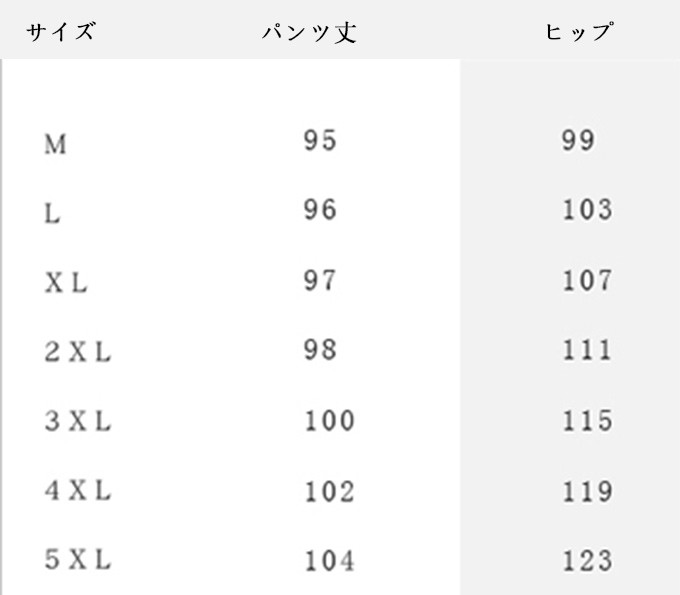Click the pants length value 95
The height and width of the screenshot is (595, 680).
click(x=320, y=141)
